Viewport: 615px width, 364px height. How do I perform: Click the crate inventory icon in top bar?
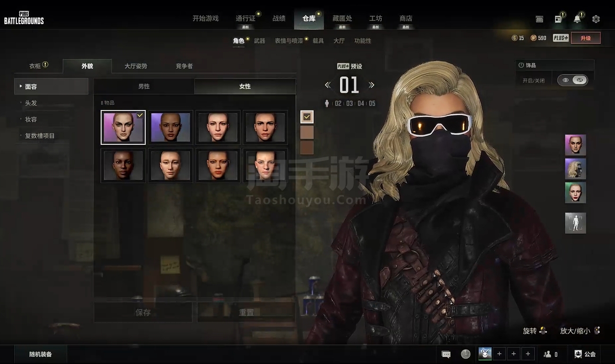pyautogui.click(x=539, y=19)
